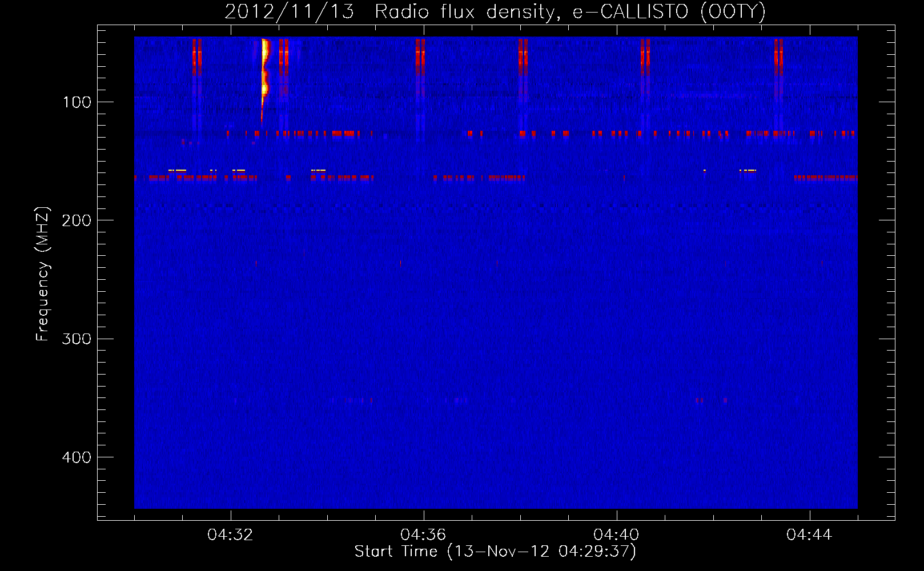
Task: Click the 04:32 time tick label
Action: tap(231, 535)
